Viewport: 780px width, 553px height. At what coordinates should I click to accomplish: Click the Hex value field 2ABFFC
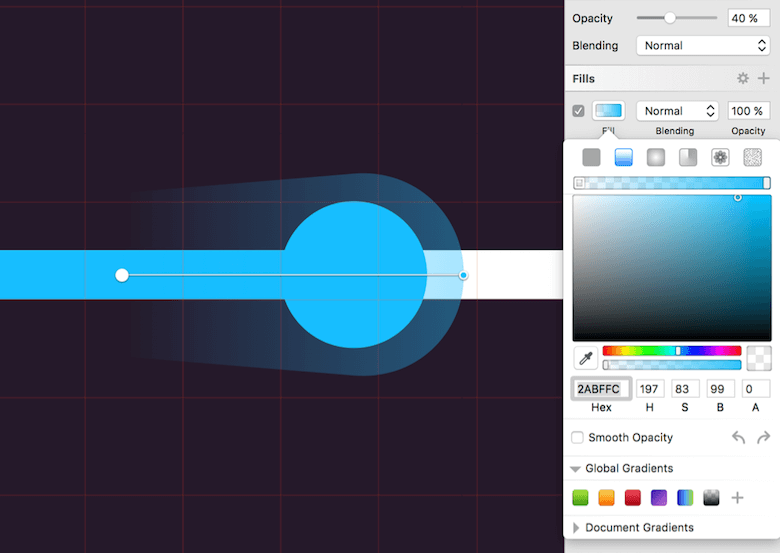pos(601,389)
